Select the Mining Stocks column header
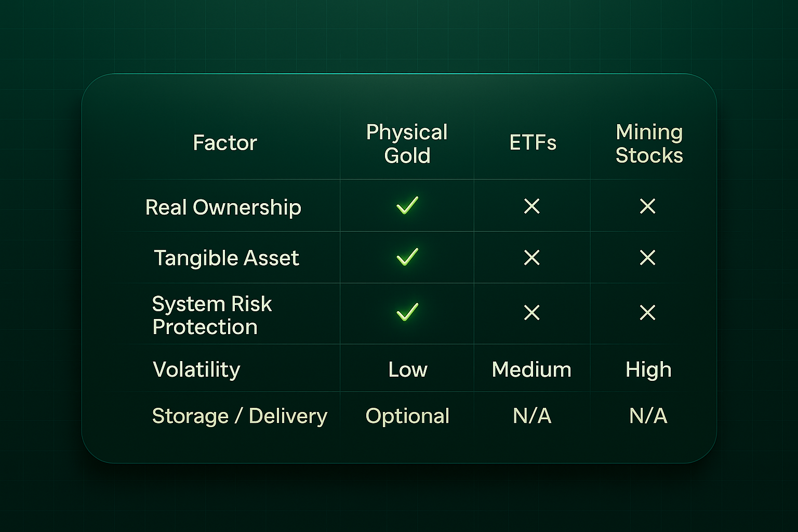 coord(649,143)
